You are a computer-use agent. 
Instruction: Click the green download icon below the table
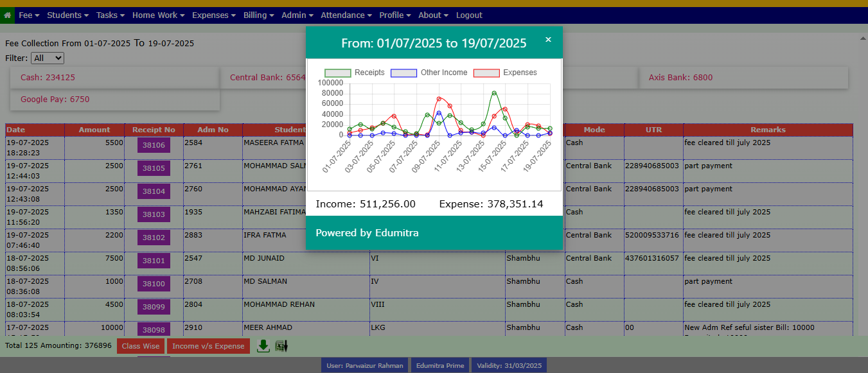point(263,346)
